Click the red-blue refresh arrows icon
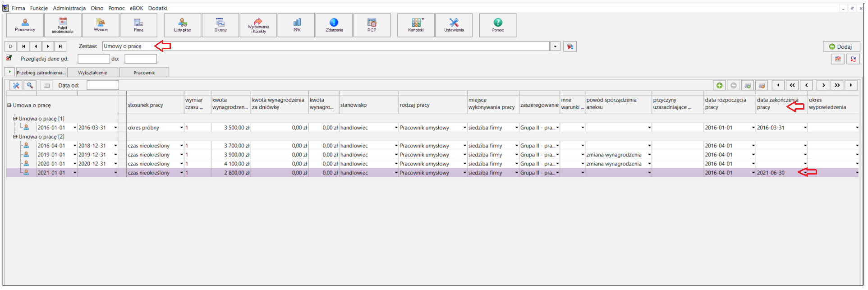Screen dimensions: 868x290 tap(853, 59)
